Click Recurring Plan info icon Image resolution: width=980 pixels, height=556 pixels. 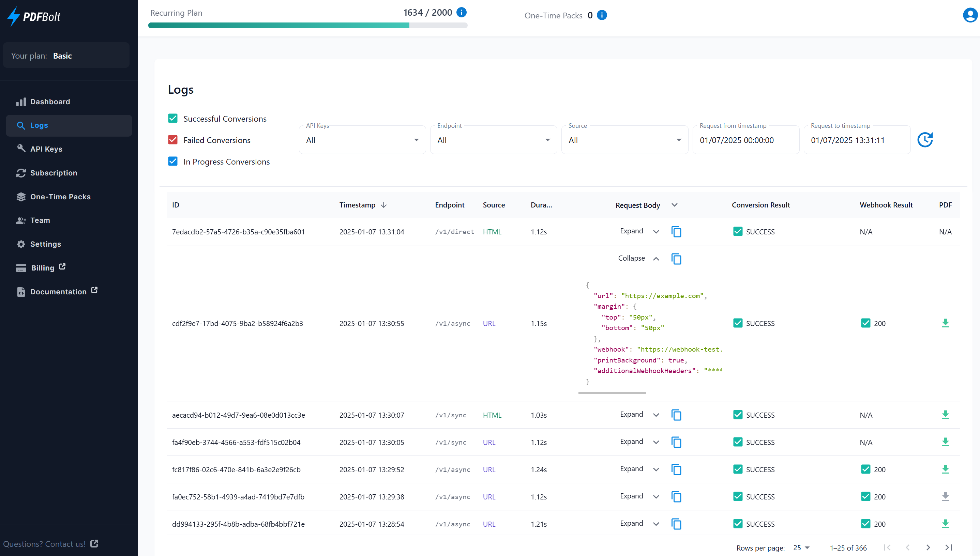pos(462,13)
